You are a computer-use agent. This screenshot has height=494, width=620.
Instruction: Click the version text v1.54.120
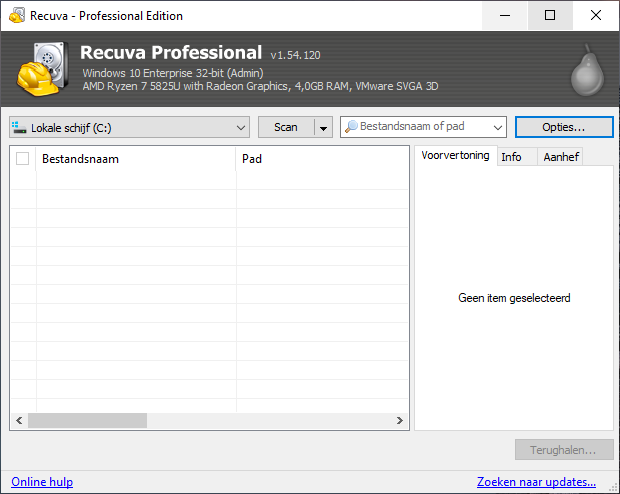click(x=295, y=55)
